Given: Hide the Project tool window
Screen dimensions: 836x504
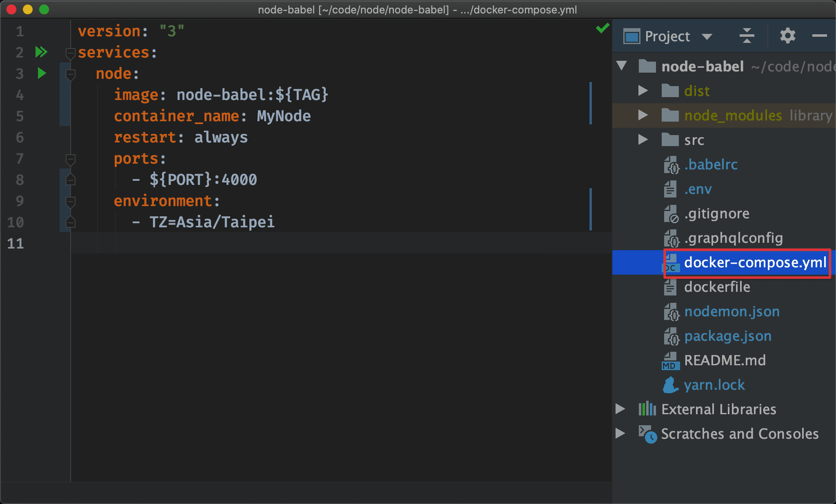Looking at the screenshot, I should click(819, 36).
